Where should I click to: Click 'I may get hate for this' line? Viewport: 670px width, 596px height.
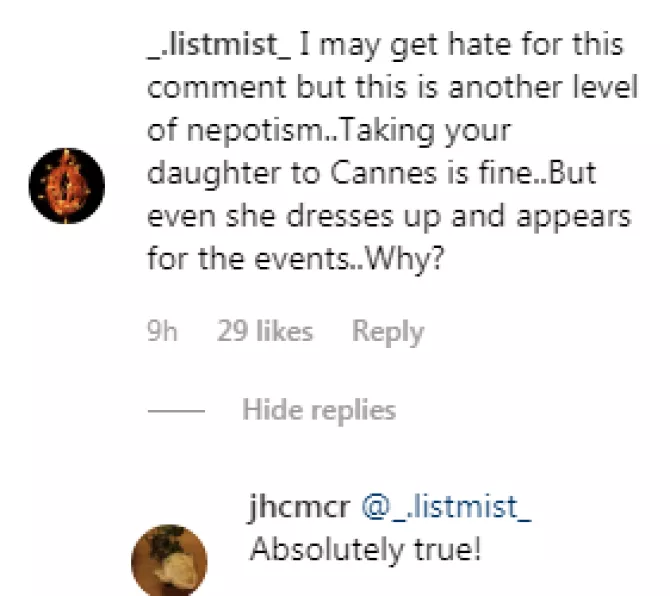[461, 45]
